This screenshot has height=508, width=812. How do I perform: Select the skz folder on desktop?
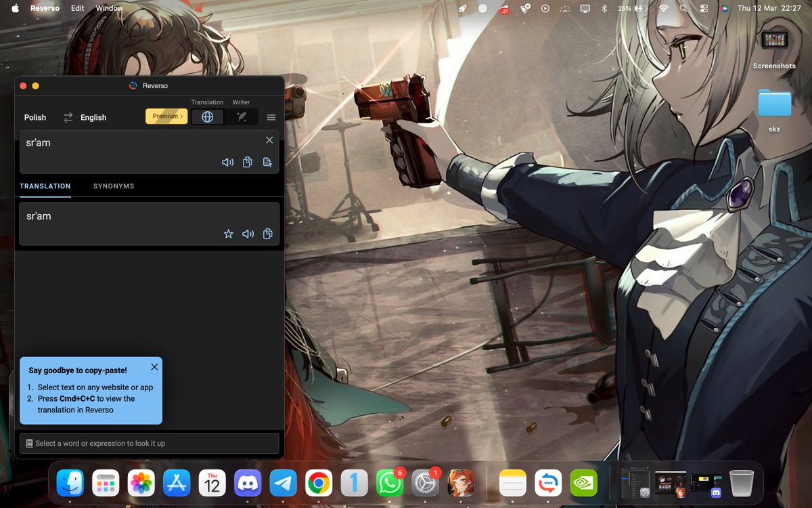click(774, 103)
